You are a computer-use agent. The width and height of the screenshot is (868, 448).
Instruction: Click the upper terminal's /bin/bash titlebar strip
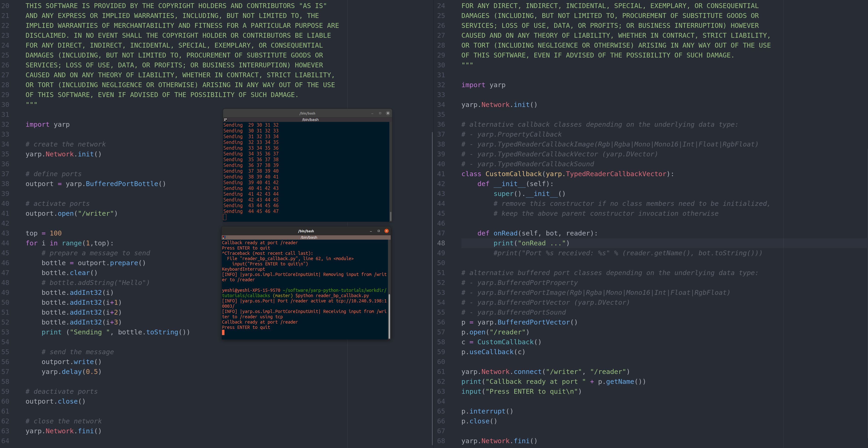pyautogui.click(x=310, y=120)
